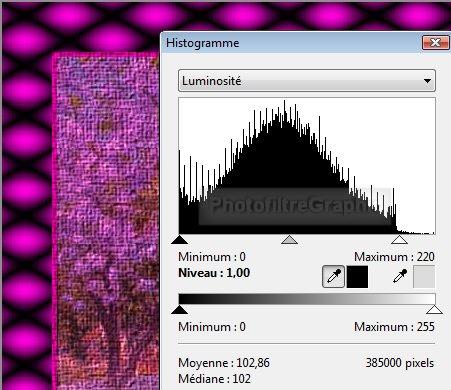Screen dimensions: 451x390
Task: Click the gray midtone triangle marker
Action: [x=289, y=240]
